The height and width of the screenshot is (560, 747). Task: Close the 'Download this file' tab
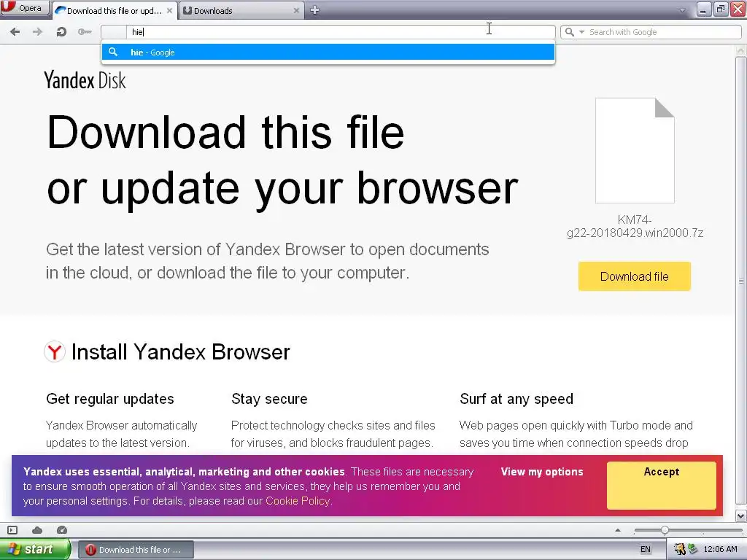pyautogui.click(x=169, y=10)
